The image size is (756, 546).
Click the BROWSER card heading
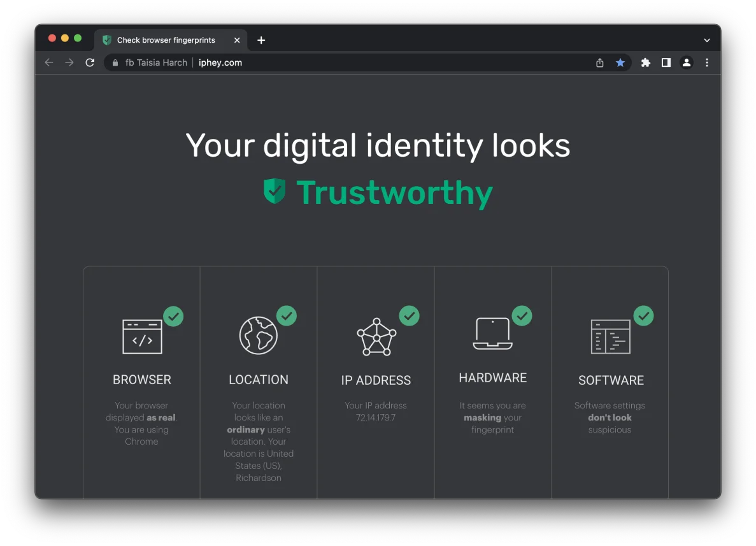[142, 380]
